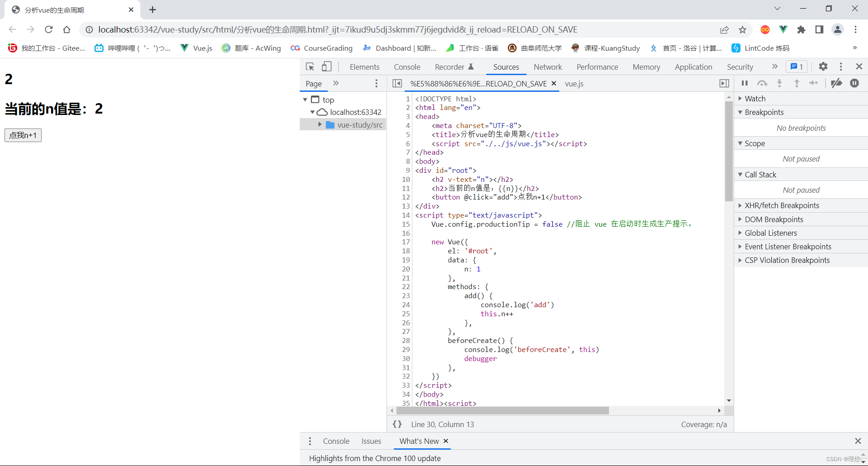Viewport: 868px width, 466px height.
Task: Click pretty print braces icon
Action: (397, 424)
